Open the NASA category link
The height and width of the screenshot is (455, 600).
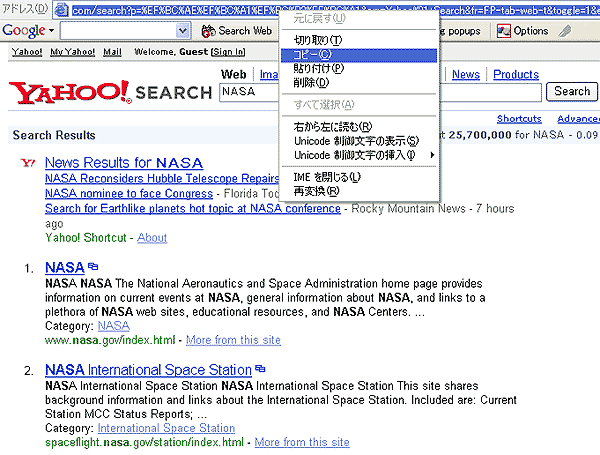tap(114, 326)
